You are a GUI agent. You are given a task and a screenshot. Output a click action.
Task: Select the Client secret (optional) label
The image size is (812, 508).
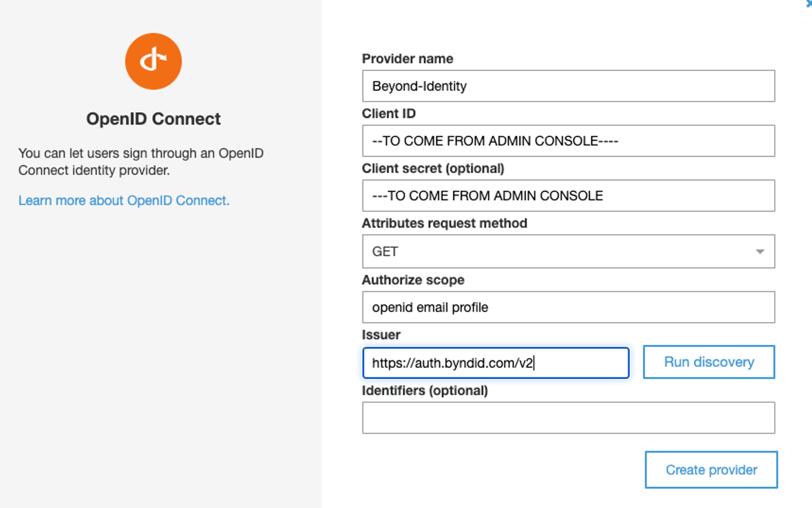click(x=433, y=168)
